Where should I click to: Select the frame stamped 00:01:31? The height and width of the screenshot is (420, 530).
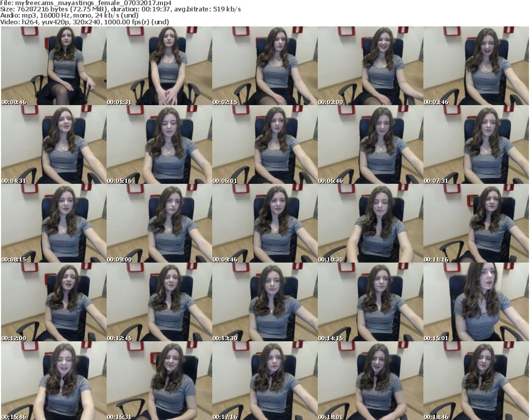pyautogui.click(x=159, y=66)
